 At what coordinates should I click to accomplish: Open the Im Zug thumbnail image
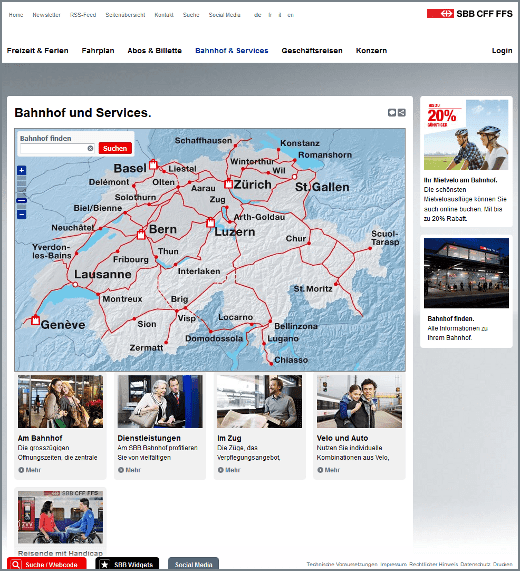click(x=259, y=401)
